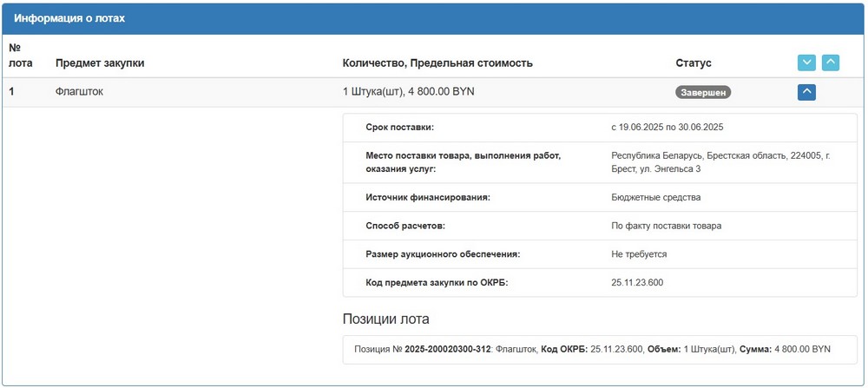Viewport: 868px width, 388px height.
Task: Click the 'Позиции лота' heading
Action: [385, 319]
